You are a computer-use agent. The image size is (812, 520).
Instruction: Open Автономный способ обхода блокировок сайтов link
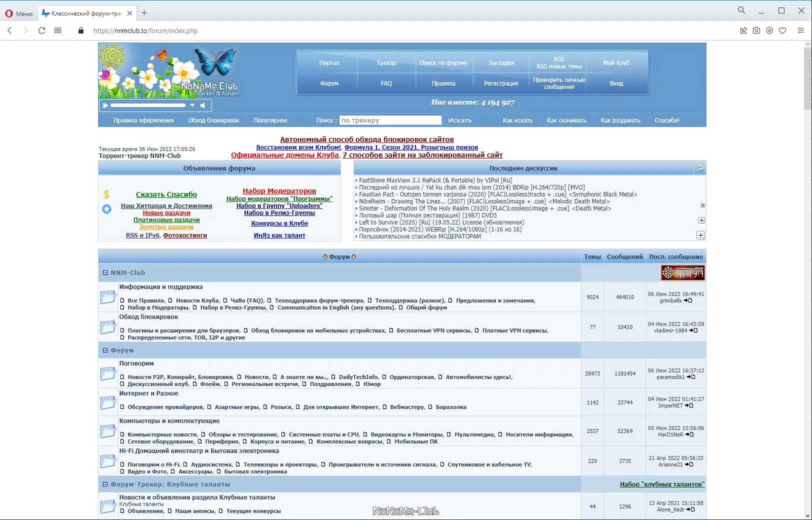click(x=367, y=139)
